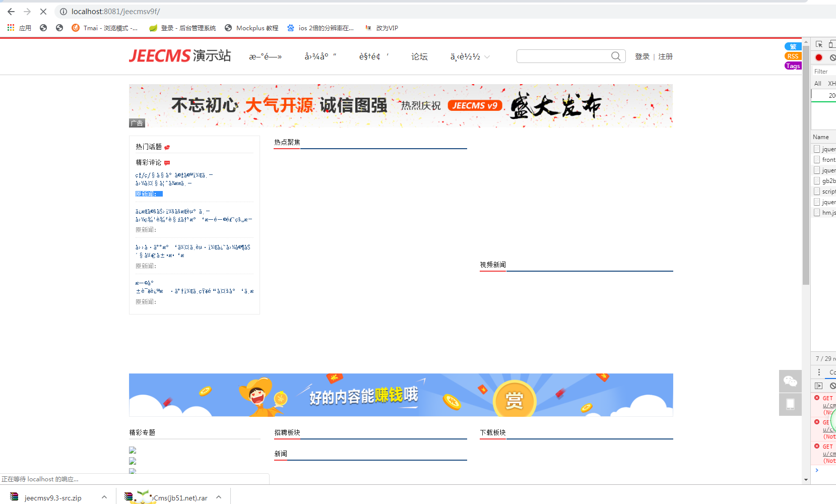
Task: Open the Mockplus 教程 bookmark
Action: click(x=251, y=28)
